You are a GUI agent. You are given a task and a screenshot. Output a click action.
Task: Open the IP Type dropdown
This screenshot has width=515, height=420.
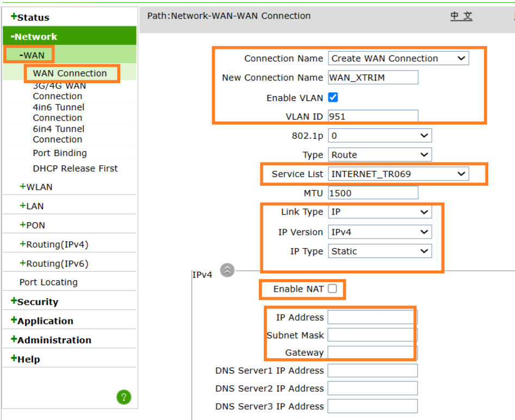tap(380, 252)
